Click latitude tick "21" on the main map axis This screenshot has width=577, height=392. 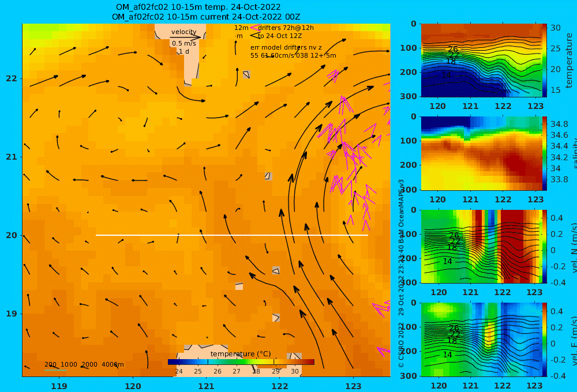pyautogui.click(x=12, y=157)
